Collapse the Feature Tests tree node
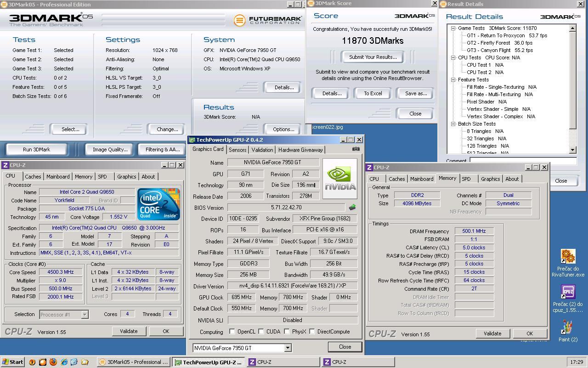Screen dimensions: 588x368 pos(453,80)
